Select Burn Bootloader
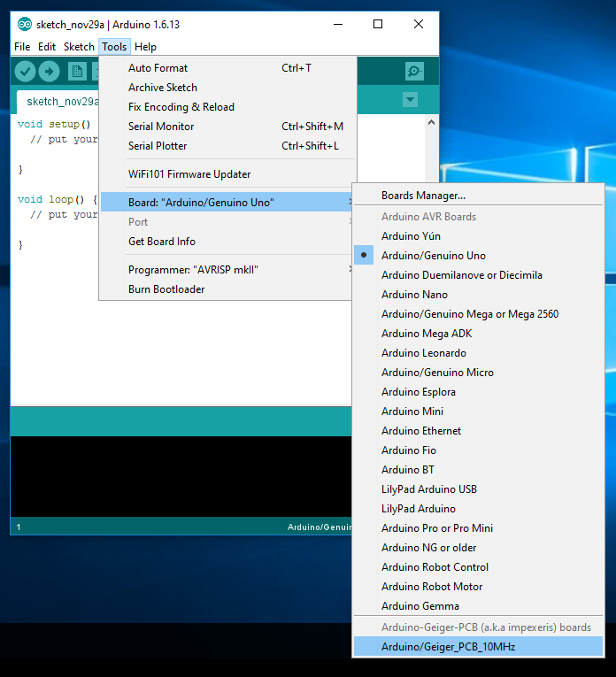This screenshot has height=677, width=616. click(227, 288)
